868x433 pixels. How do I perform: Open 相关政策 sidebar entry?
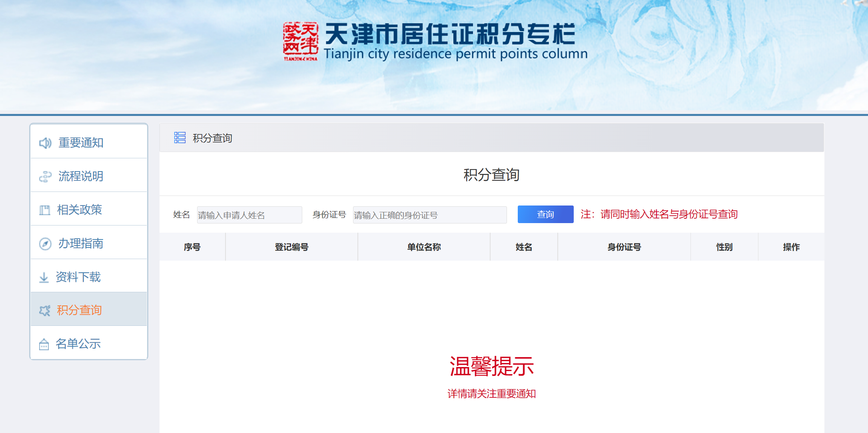tap(80, 210)
